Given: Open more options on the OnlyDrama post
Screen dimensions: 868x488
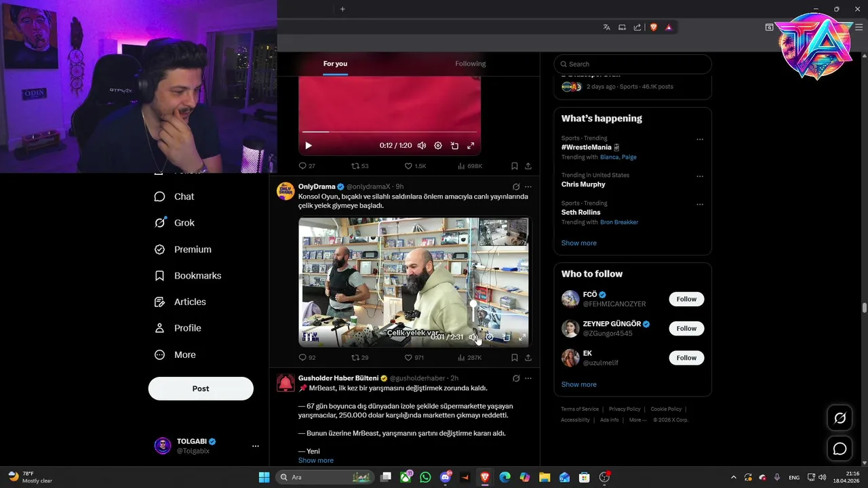Looking at the screenshot, I should tap(528, 187).
